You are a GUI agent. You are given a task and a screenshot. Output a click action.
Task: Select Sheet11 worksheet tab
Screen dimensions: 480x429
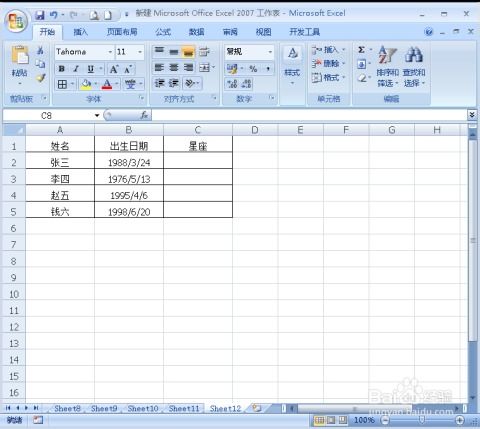(184, 408)
